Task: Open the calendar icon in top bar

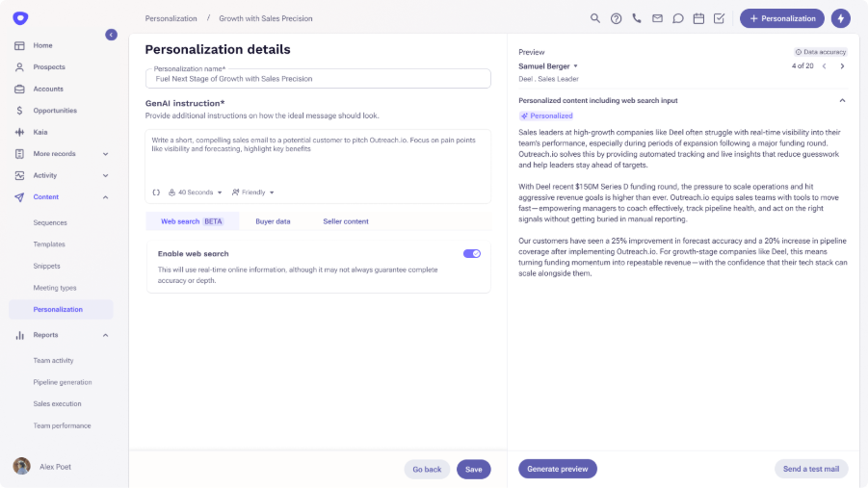Action: [x=698, y=18]
